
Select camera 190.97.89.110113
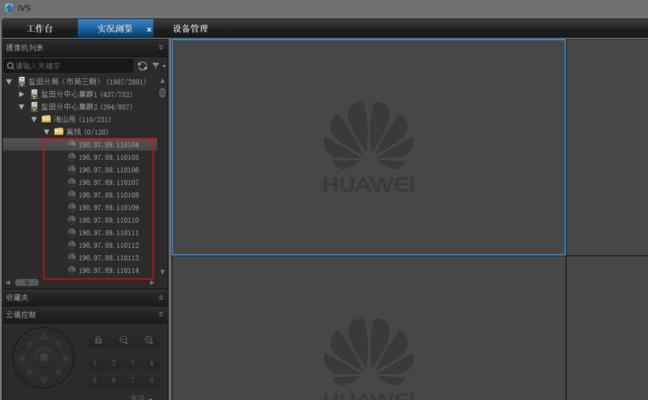coord(109,258)
